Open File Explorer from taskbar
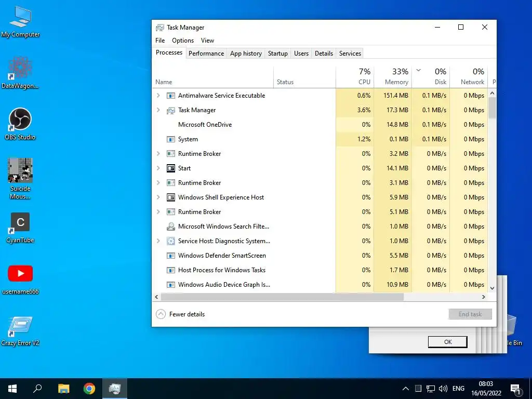The width and height of the screenshot is (532, 399). click(x=63, y=389)
